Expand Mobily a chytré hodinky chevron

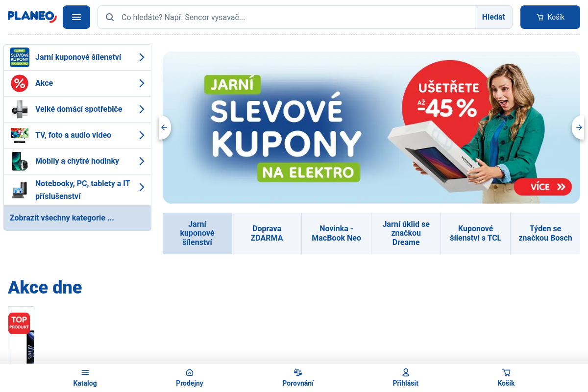point(142,161)
